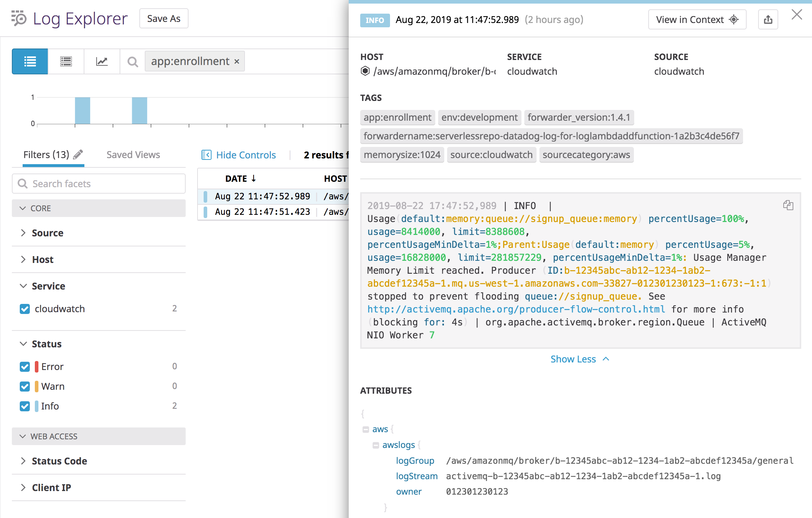Click the Log Explorer logo icon
Screen dimensions: 812x518
coord(18,18)
